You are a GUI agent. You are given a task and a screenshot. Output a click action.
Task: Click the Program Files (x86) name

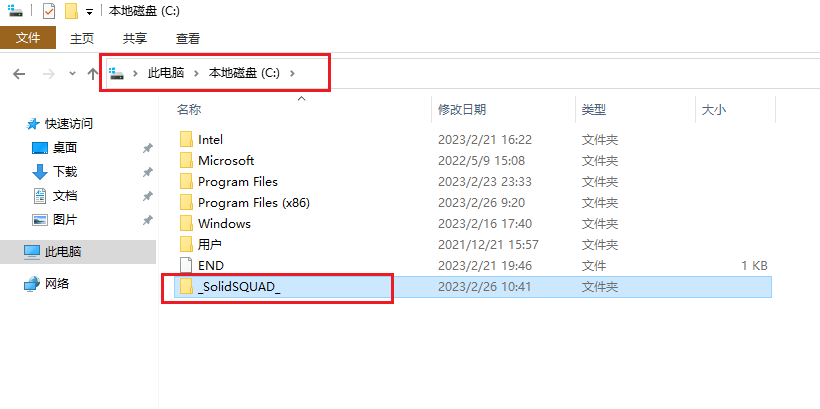tap(254, 202)
